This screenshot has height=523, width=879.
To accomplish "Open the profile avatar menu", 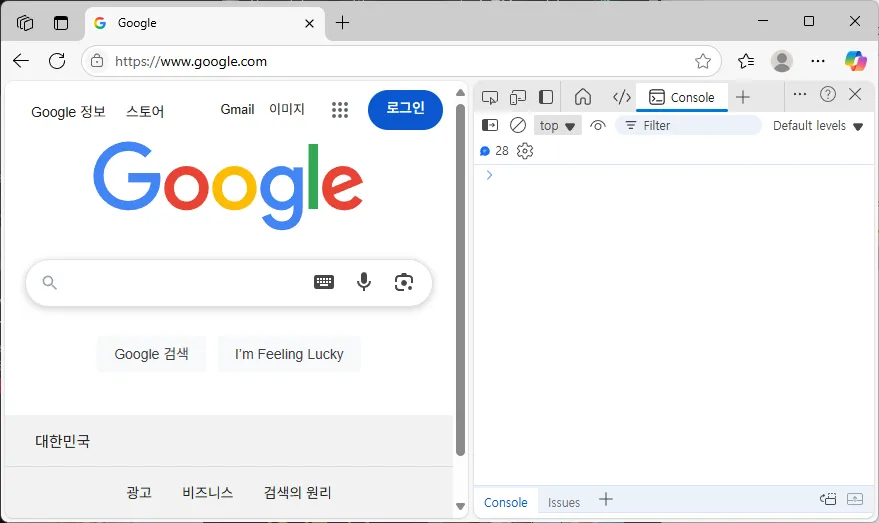I will (781, 61).
